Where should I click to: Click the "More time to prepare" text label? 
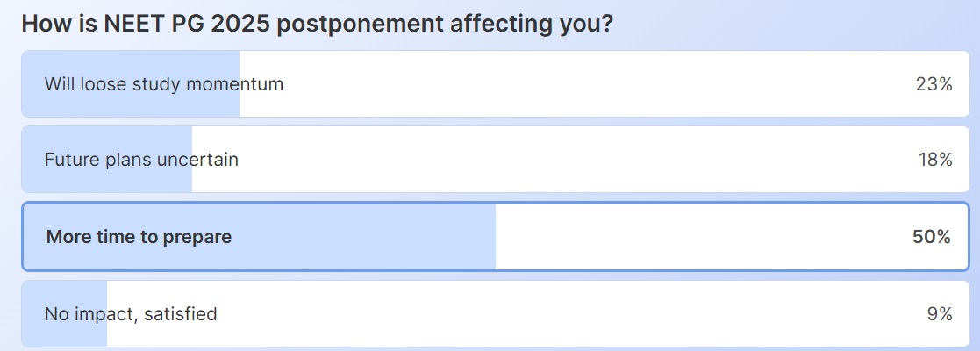tap(139, 237)
